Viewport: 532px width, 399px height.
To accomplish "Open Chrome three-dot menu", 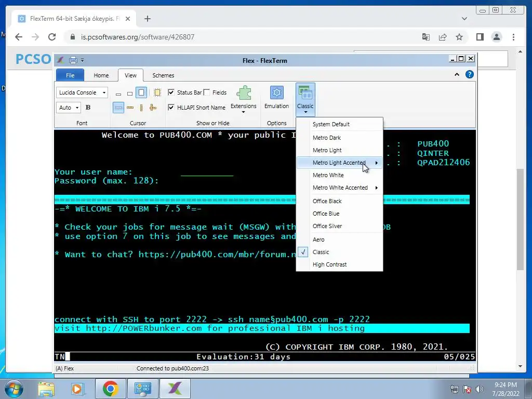I will pos(513,37).
